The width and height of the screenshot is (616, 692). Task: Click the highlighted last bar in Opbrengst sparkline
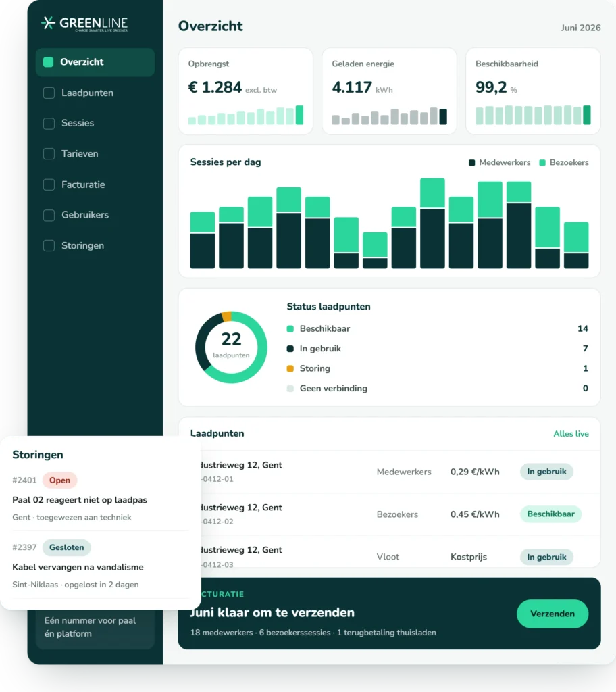click(299, 115)
